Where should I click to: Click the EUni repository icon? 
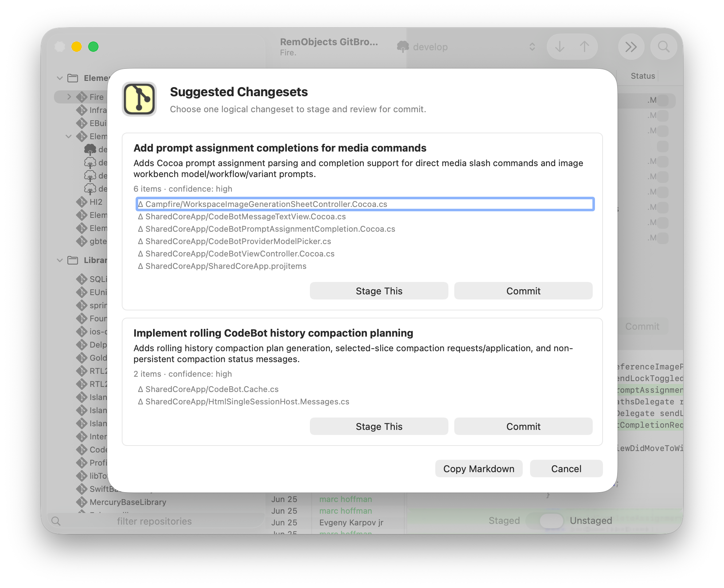(x=82, y=292)
